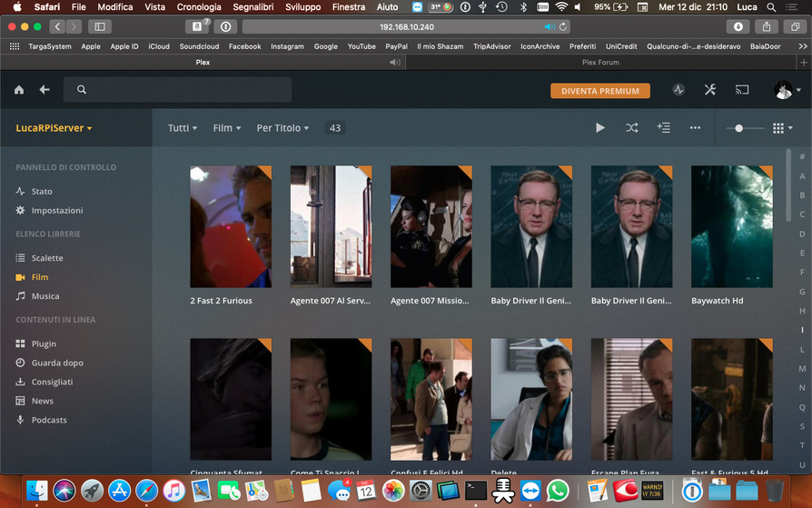Screen dimensions: 812x508
Task: Open the Wi-Fi menu bar icon
Action: coord(561,6)
